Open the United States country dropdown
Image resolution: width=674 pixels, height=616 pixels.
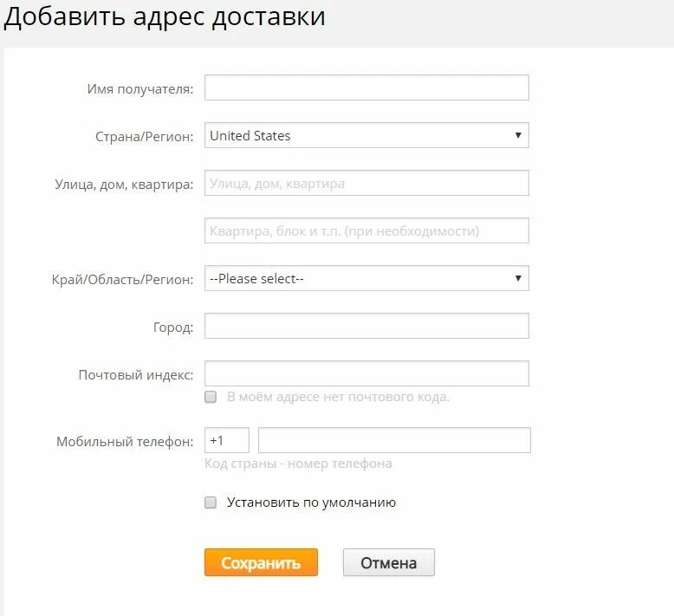pos(366,136)
